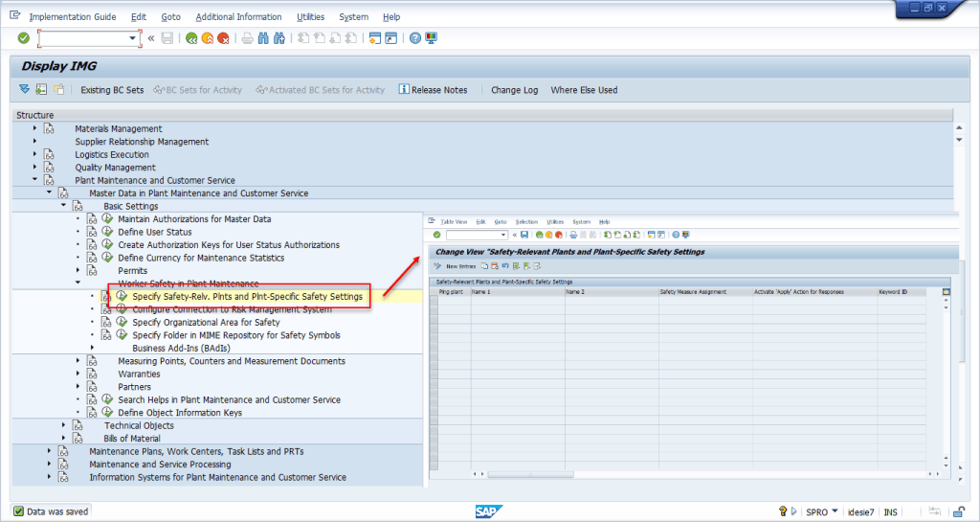Expand Maintenance and Service Processing node
The height and width of the screenshot is (522, 980).
click(50, 464)
